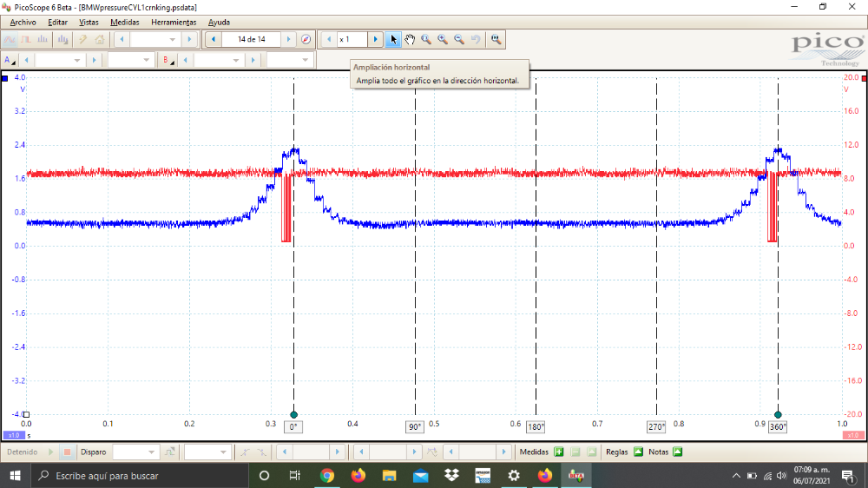868x488 pixels.
Task: Toggle the Notas notes panel
Action: (x=678, y=452)
